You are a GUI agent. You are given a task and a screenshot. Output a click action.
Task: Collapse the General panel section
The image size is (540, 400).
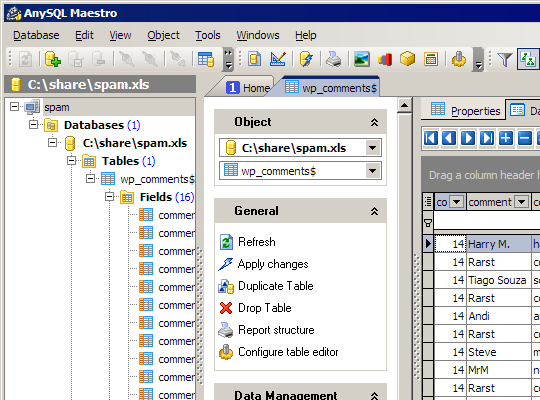374,211
